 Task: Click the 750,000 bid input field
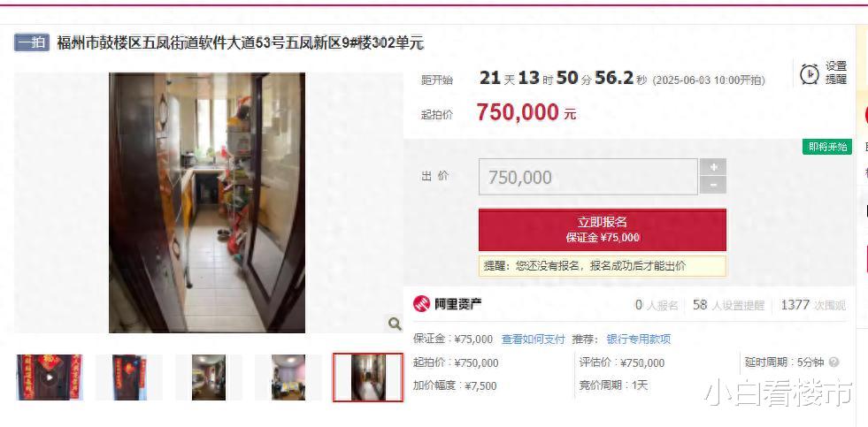click(x=588, y=177)
